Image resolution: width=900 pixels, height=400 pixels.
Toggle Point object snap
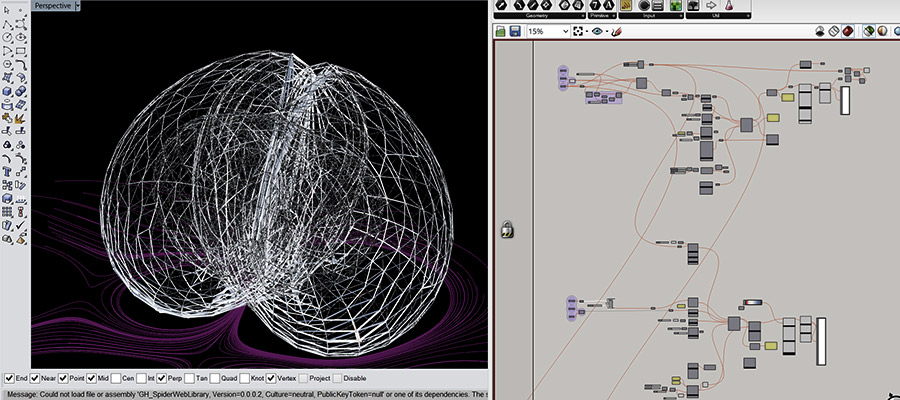(x=64, y=378)
